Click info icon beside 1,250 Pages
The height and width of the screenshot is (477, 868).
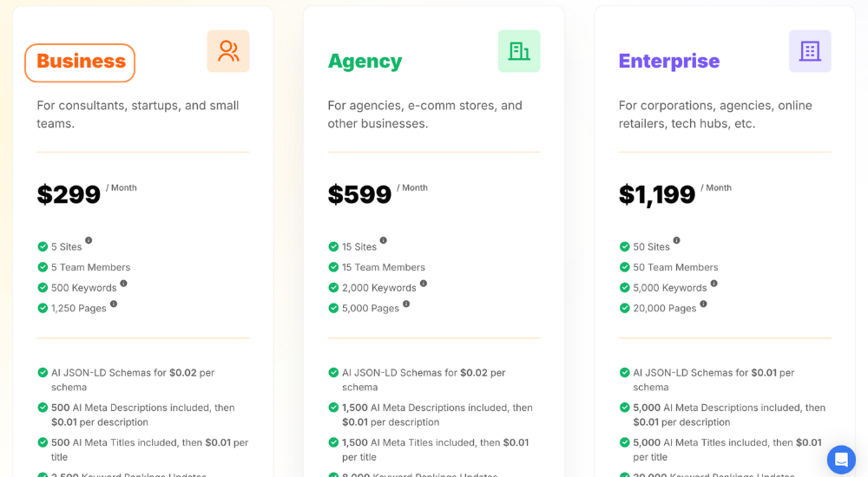tap(114, 304)
